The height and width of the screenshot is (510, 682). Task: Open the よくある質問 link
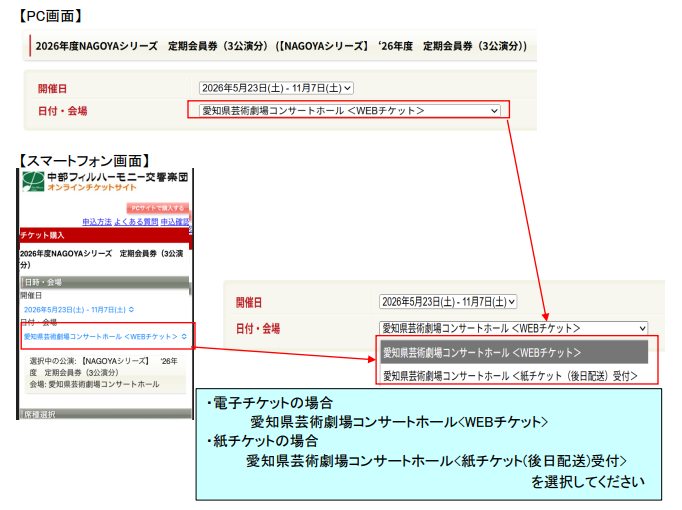(134, 221)
